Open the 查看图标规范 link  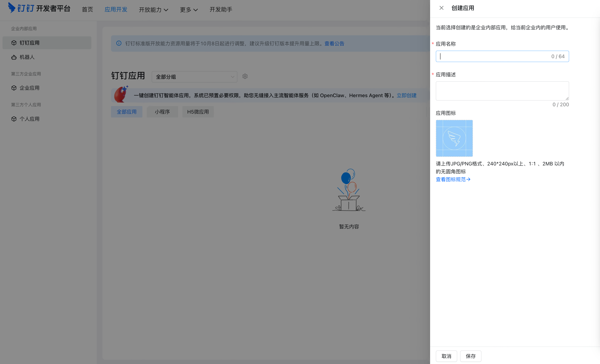tap(453, 180)
